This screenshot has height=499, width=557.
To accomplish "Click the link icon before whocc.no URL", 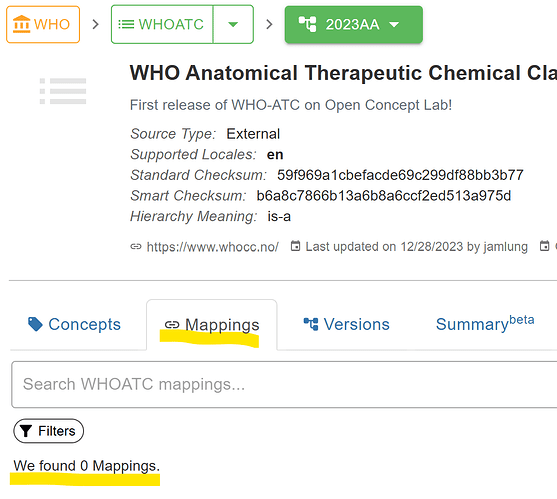I will coord(136,246).
